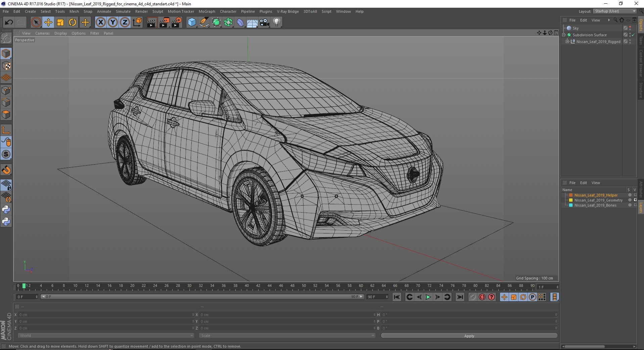
Task: Open the Character menu
Action: point(228,11)
